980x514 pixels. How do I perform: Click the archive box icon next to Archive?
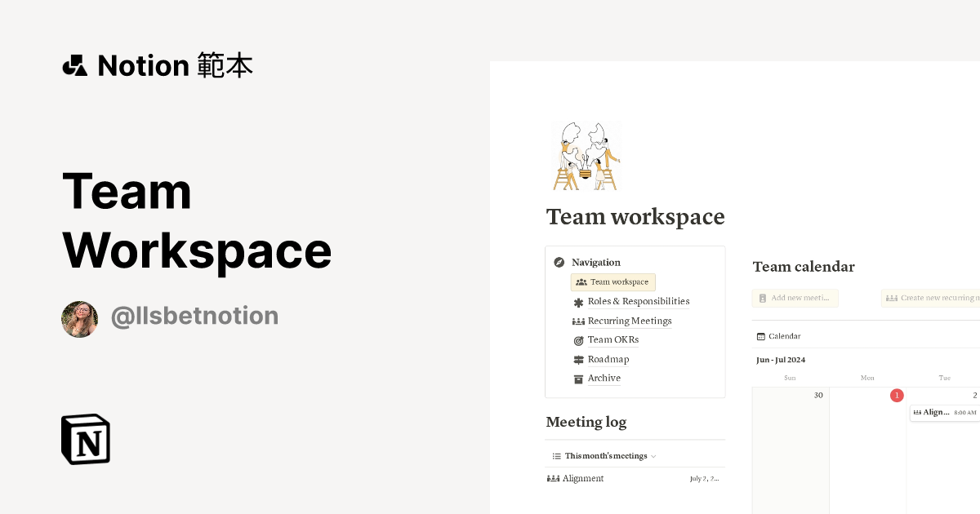578,379
